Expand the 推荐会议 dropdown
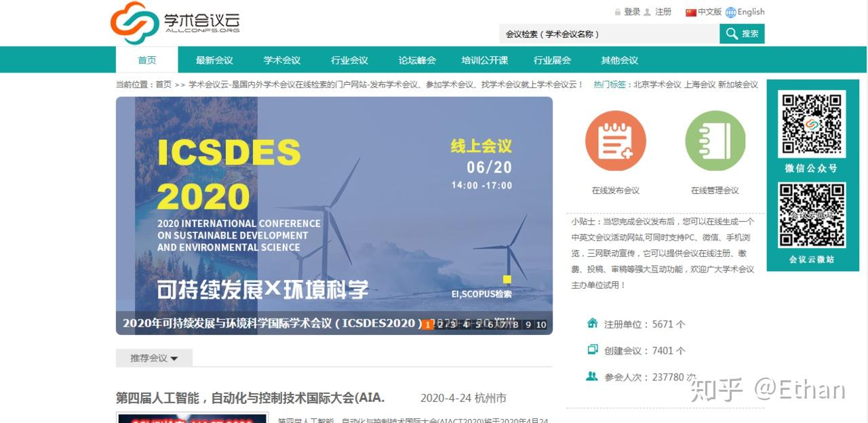 point(154,358)
